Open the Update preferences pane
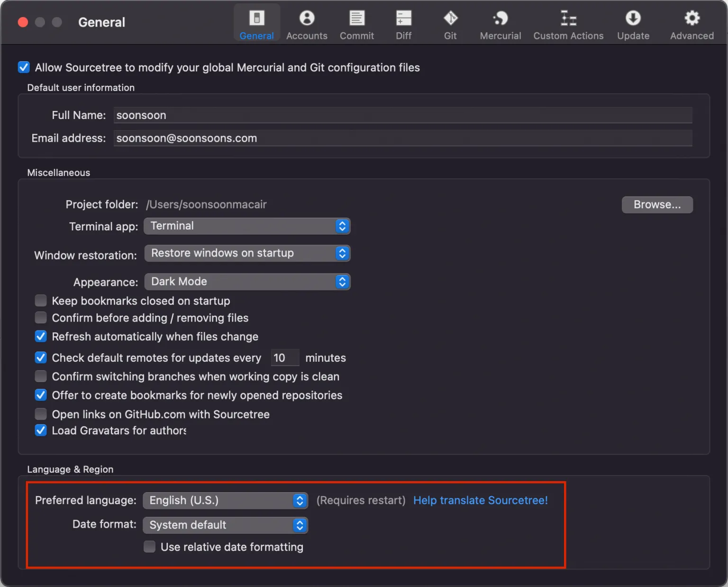728x587 pixels. [x=633, y=22]
